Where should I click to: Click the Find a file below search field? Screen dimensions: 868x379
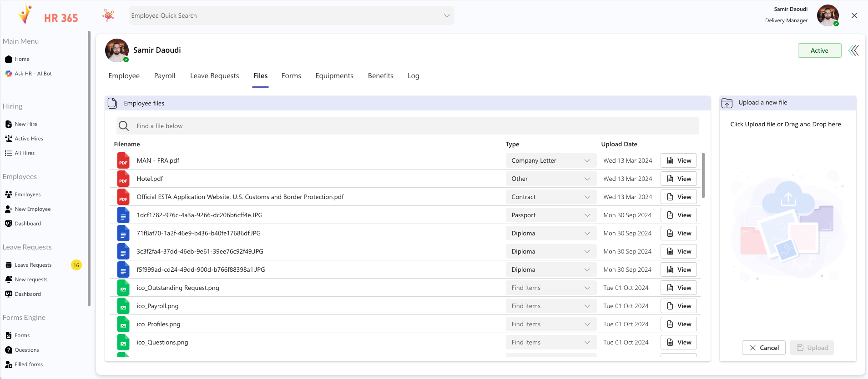pyautogui.click(x=407, y=126)
